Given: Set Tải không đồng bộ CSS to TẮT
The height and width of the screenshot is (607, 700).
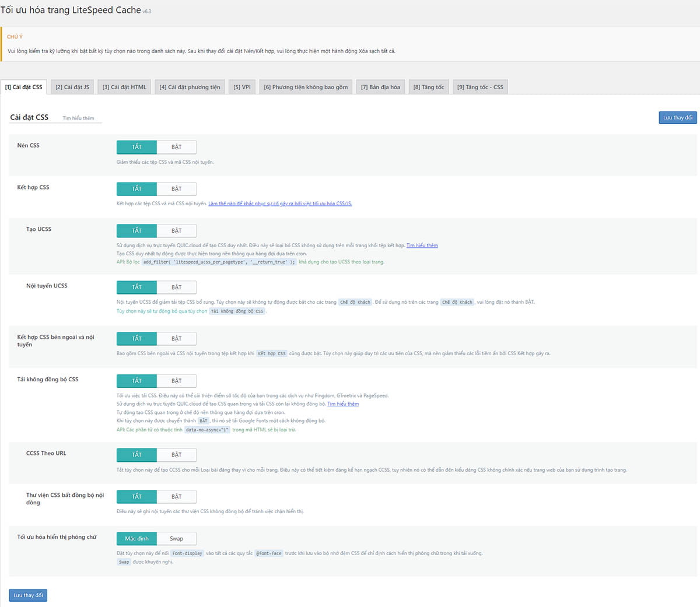Looking at the screenshot, I should click(x=136, y=381).
